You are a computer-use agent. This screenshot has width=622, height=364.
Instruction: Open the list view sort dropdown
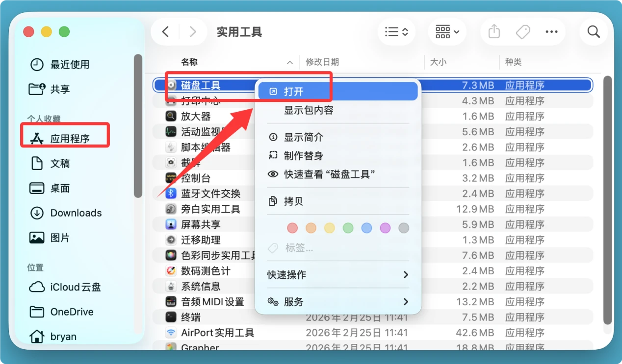(x=396, y=31)
